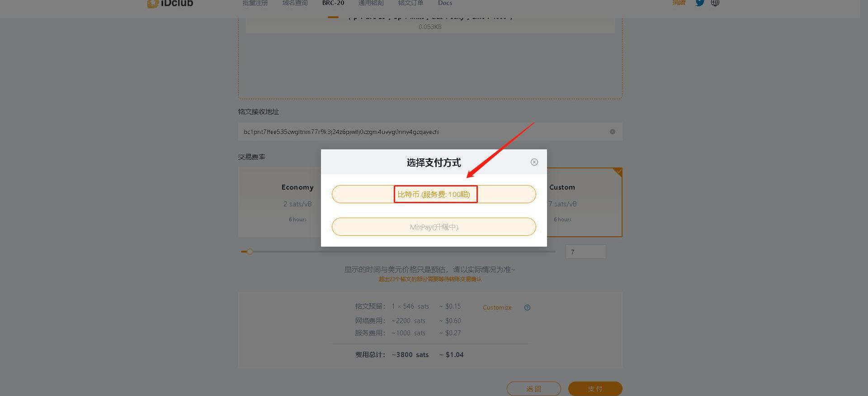
Task: Clear the receiving address field icon
Action: point(612,132)
